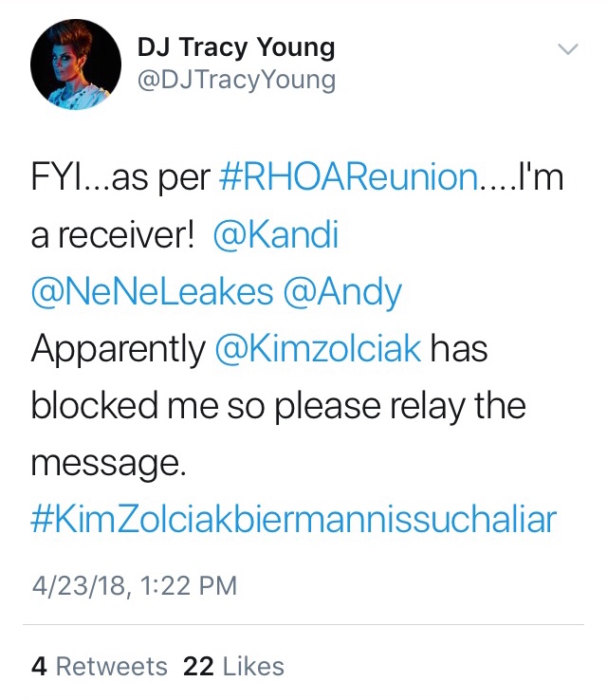Go to the @Andy mention
The height and width of the screenshot is (700, 607).
(x=341, y=292)
